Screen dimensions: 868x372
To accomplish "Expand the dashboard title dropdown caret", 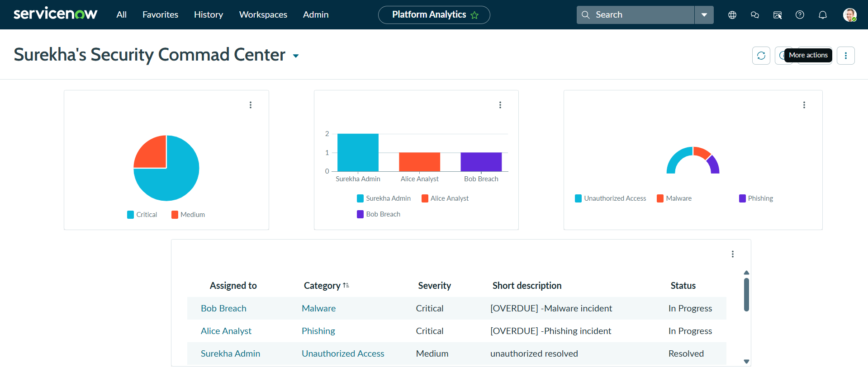I will pyautogui.click(x=296, y=56).
